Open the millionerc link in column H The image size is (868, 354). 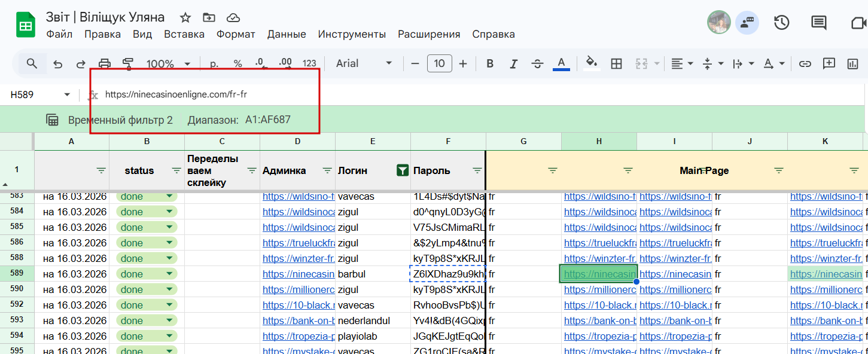tap(600, 289)
